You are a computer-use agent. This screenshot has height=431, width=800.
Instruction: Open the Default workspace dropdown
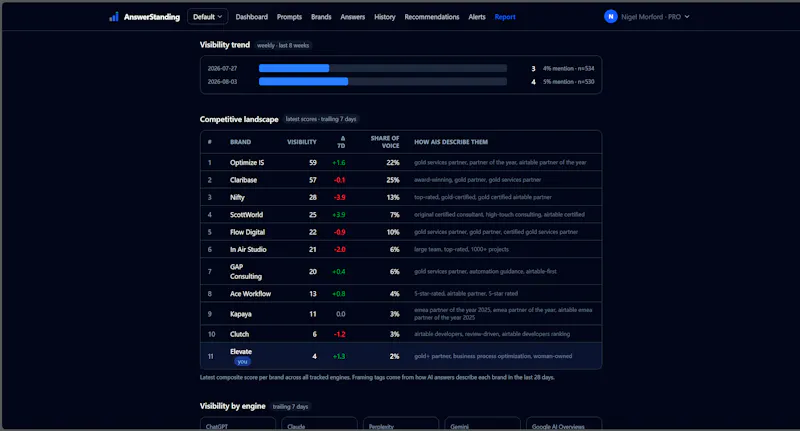point(208,17)
